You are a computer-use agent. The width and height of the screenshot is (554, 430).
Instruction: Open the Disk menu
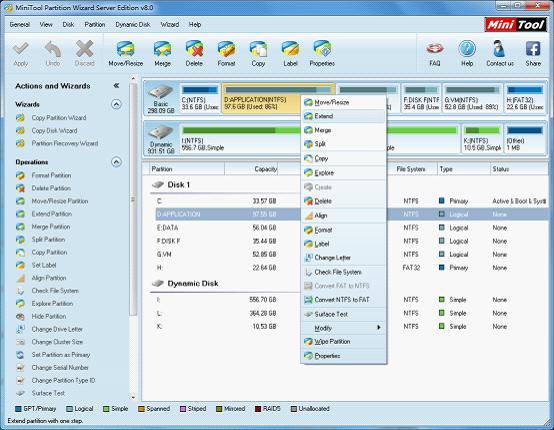click(x=68, y=24)
